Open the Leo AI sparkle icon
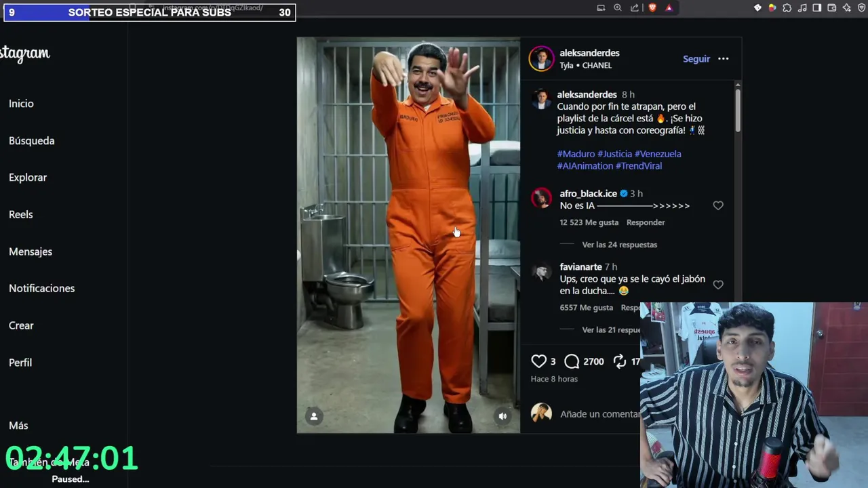Viewport: 868px width, 488px height. pos(847,8)
